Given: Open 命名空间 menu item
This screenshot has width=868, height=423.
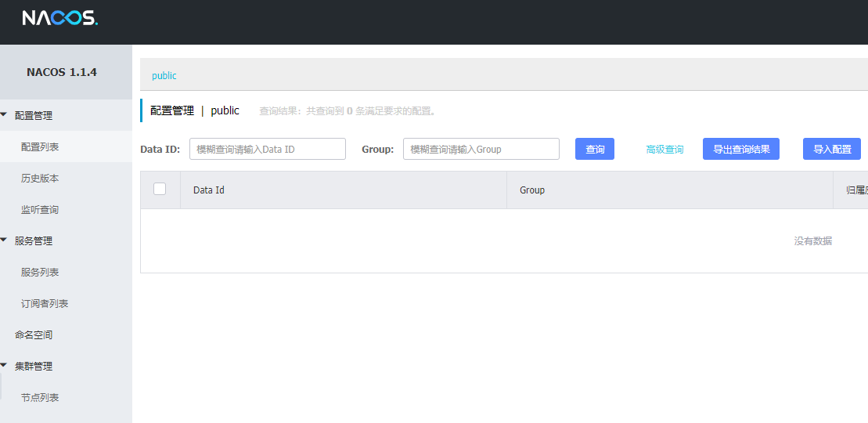Looking at the screenshot, I should click(x=34, y=335).
